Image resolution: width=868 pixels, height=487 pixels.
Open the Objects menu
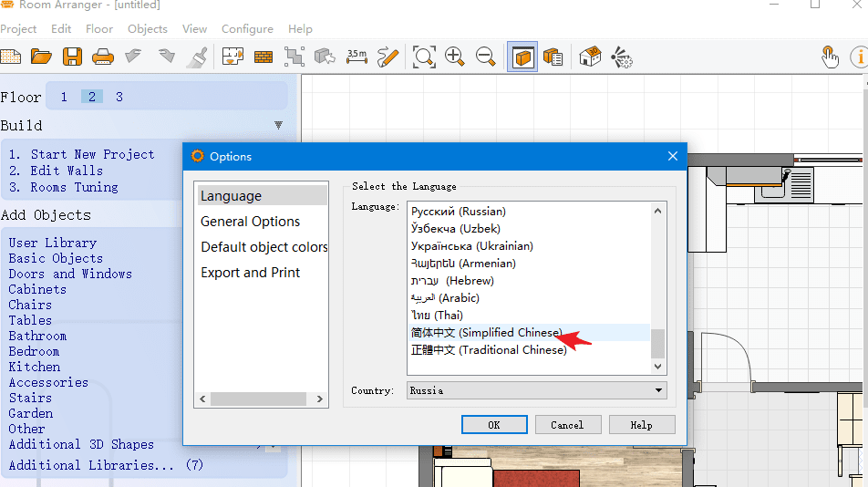(148, 29)
